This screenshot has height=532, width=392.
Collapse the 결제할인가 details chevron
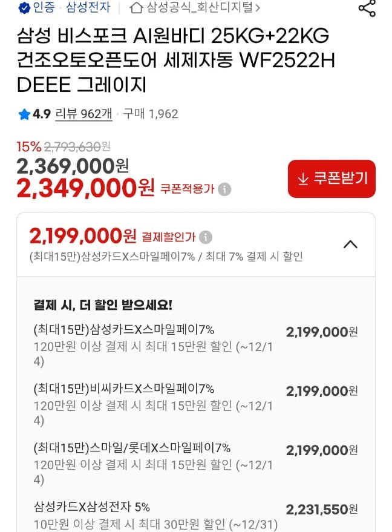click(x=350, y=245)
